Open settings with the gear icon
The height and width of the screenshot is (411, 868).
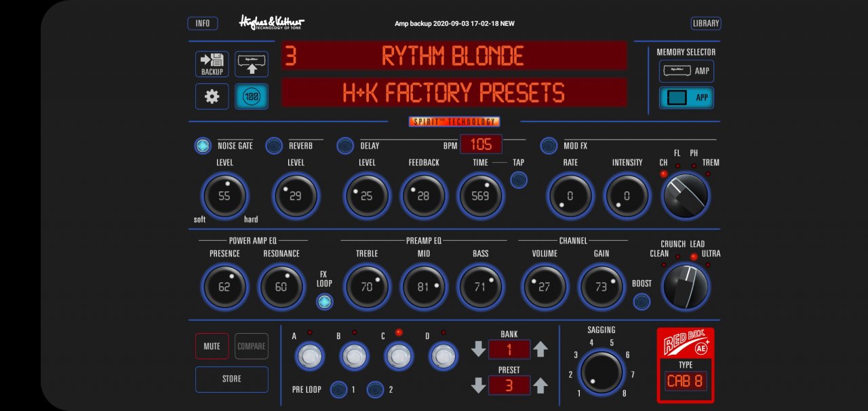[212, 96]
